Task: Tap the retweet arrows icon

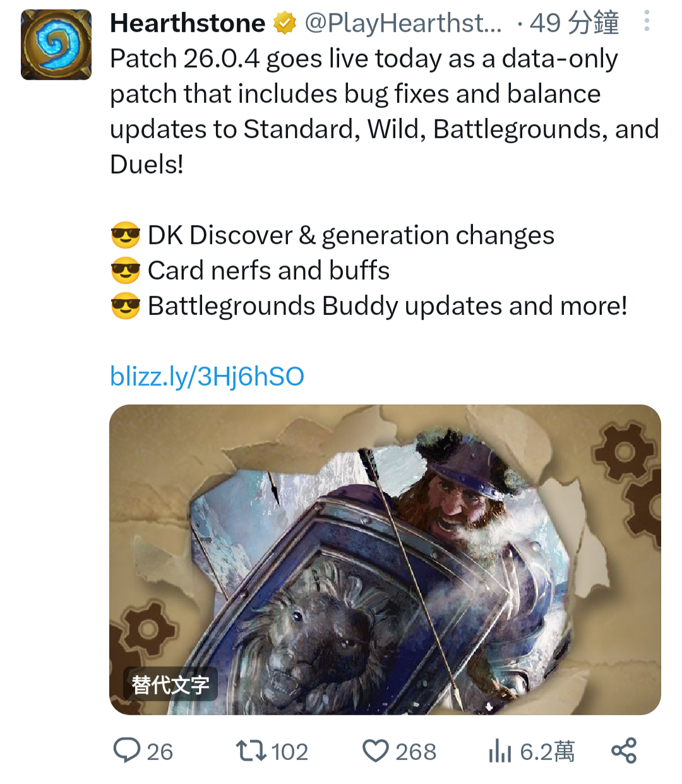Action: point(251,751)
